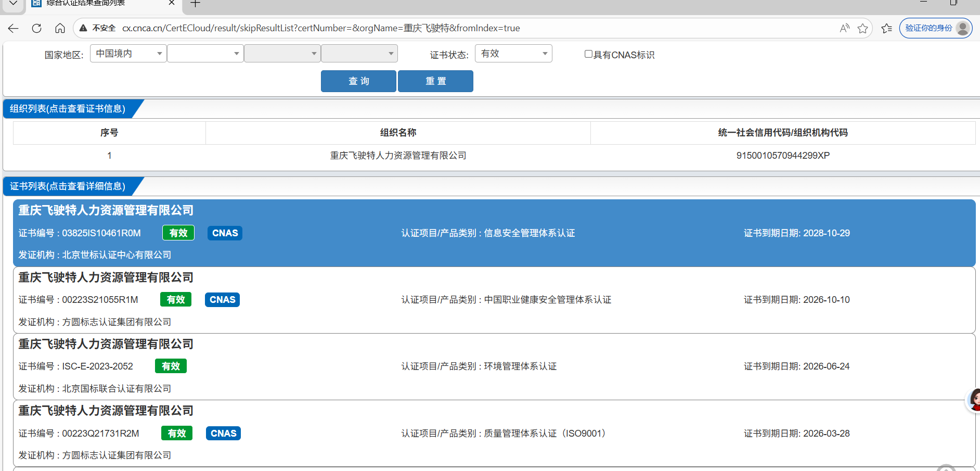Expand the empty province dropdown

[205, 54]
